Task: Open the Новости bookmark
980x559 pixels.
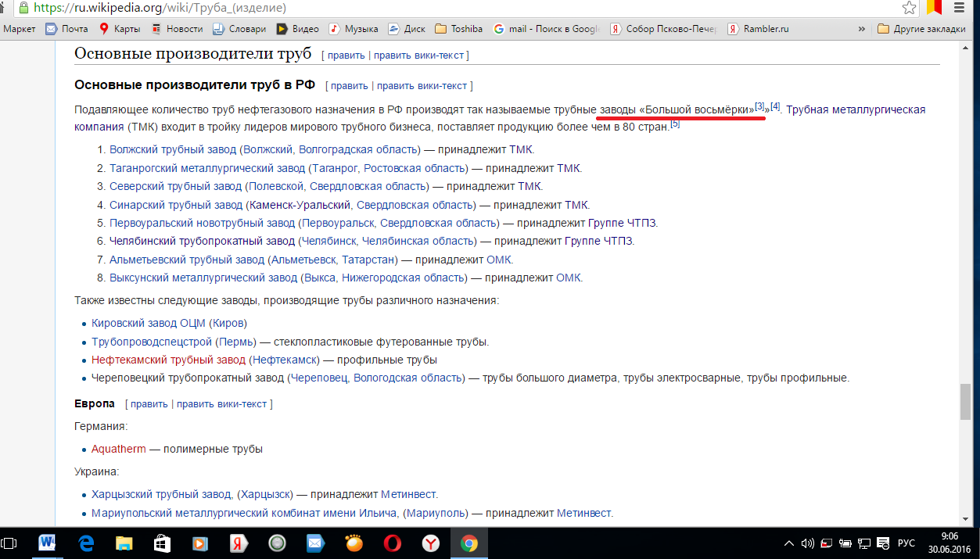Action: (x=177, y=29)
